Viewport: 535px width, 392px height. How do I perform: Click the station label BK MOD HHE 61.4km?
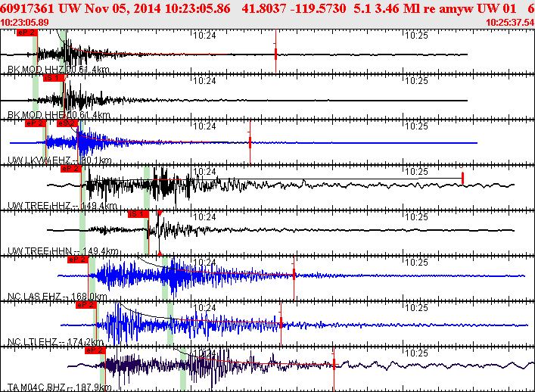pos(59,115)
